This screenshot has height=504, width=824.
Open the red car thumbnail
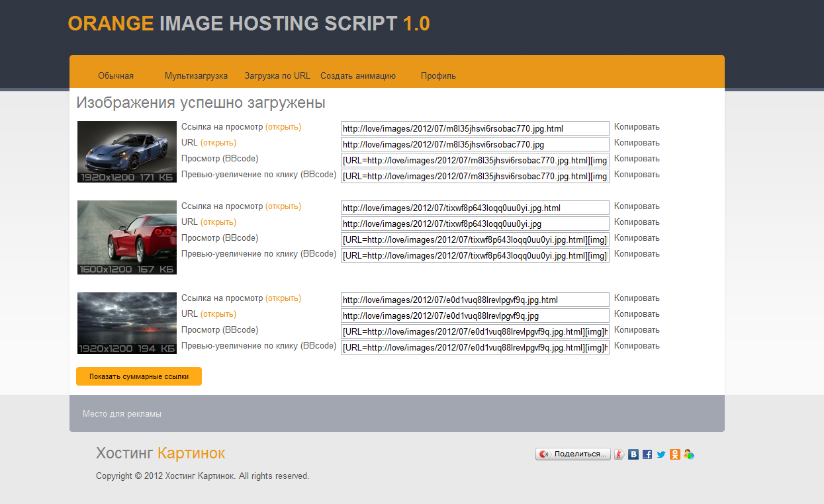(127, 237)
